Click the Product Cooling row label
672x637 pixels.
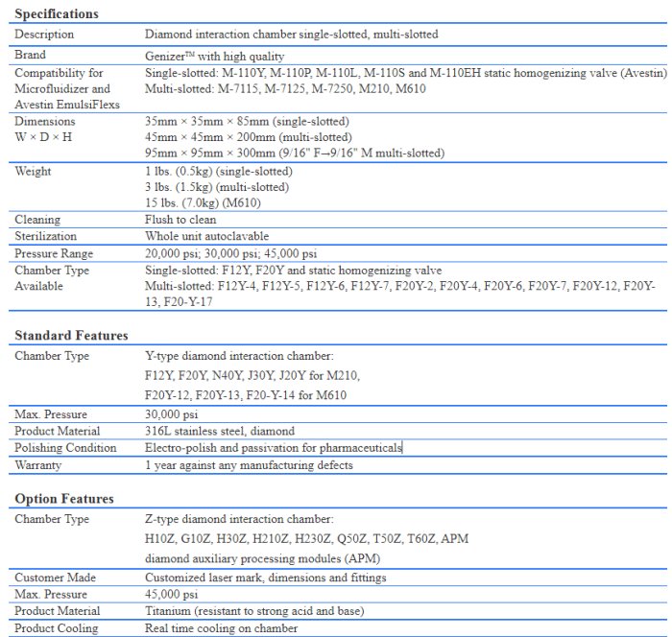pos(56,628)
